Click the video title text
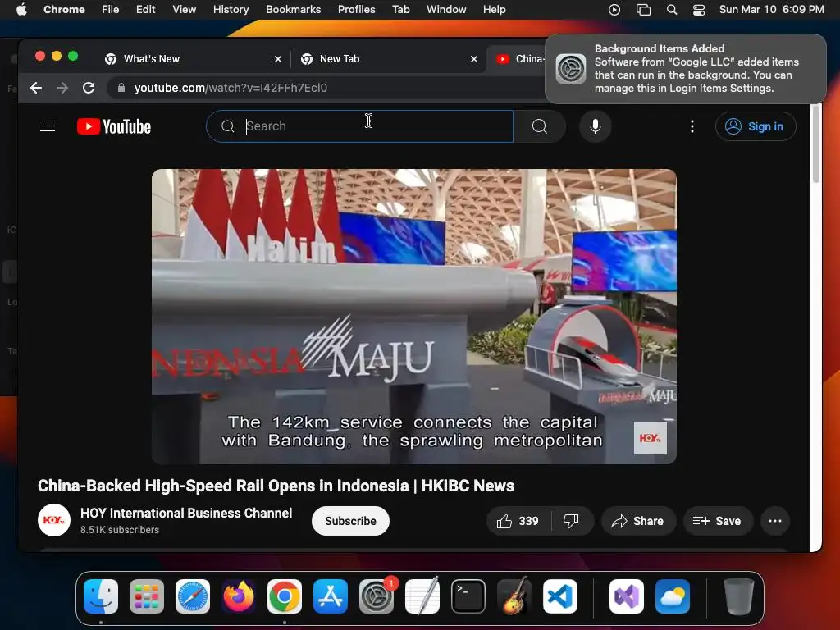 click(x=276, y=486)
